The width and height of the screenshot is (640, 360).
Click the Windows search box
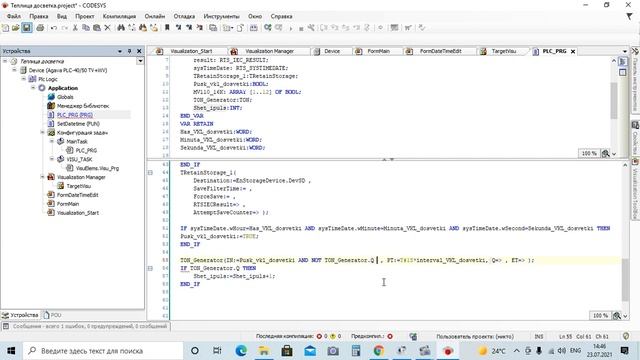pyautogui.click(x=103, y=351)
